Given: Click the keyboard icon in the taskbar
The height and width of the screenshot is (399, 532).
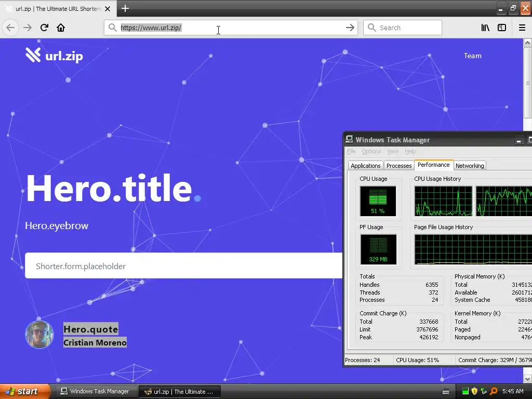Looking at the screenshot, I should click(446, 392).
